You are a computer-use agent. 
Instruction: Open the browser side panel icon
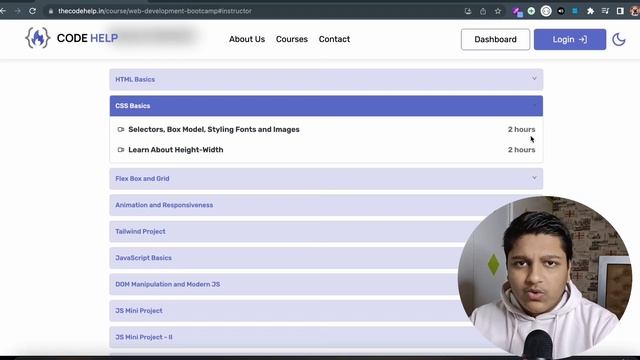click(620, 11)
